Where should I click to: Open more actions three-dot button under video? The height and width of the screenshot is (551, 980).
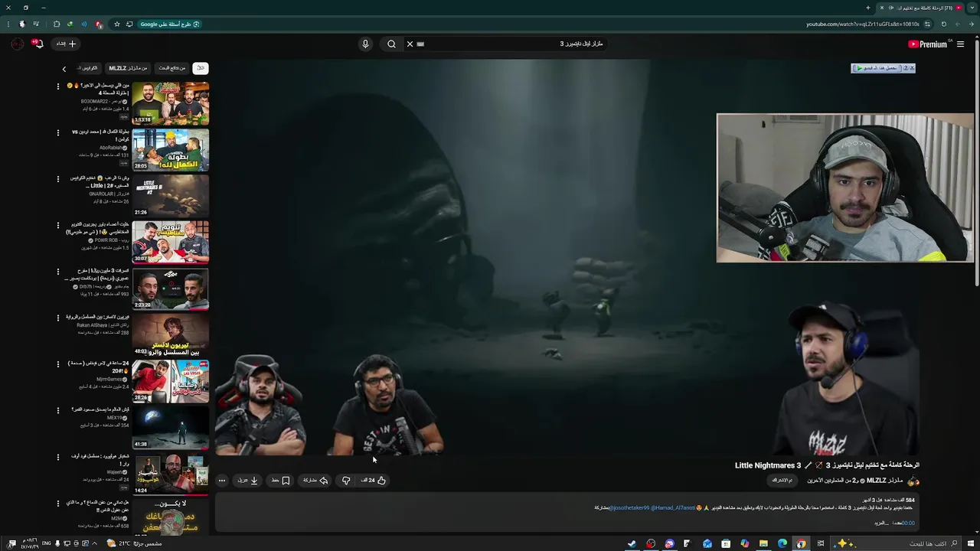(222, 481)
